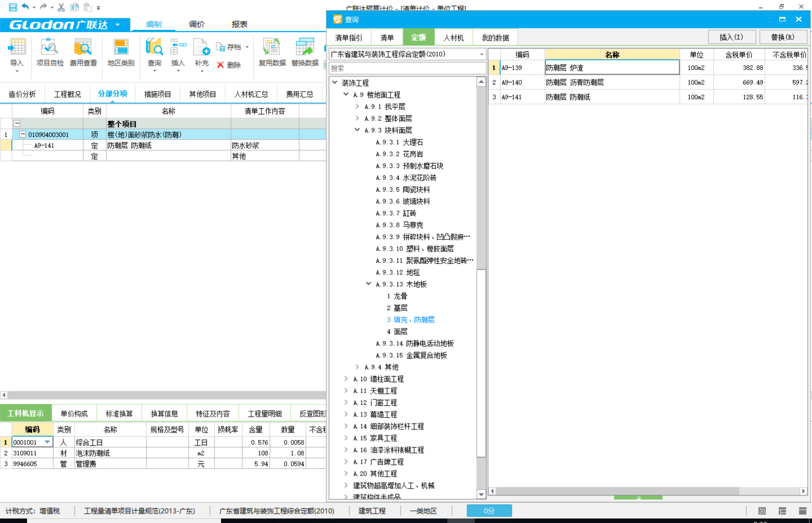The image size is (812, 523).
Task: Select the 4 面层 tree item
Action: coord(397,331)
